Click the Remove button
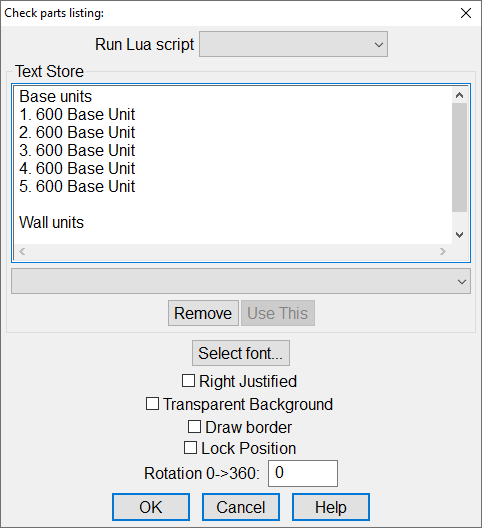 click(x=203, y=313)
